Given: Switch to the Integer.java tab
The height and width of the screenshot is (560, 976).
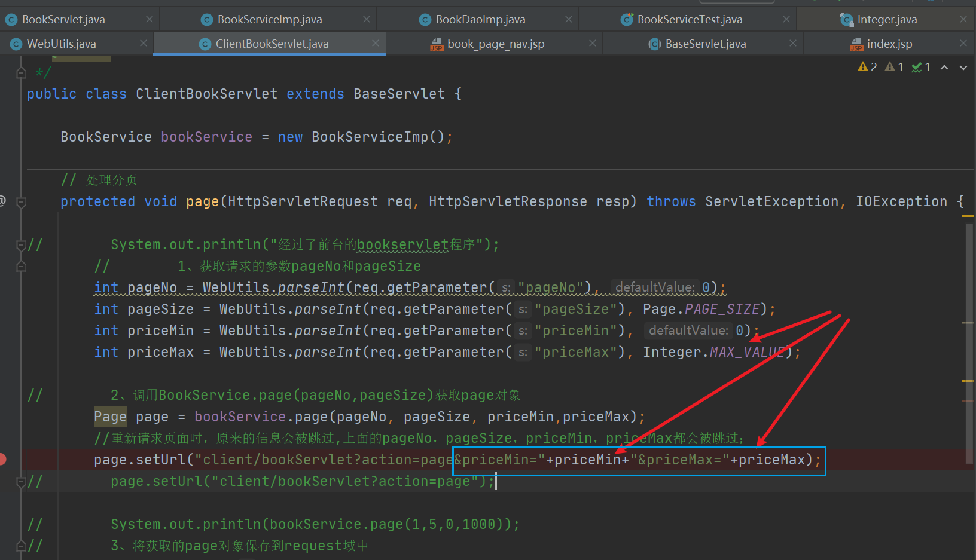Looking at the screenshot, I should 887,20.
